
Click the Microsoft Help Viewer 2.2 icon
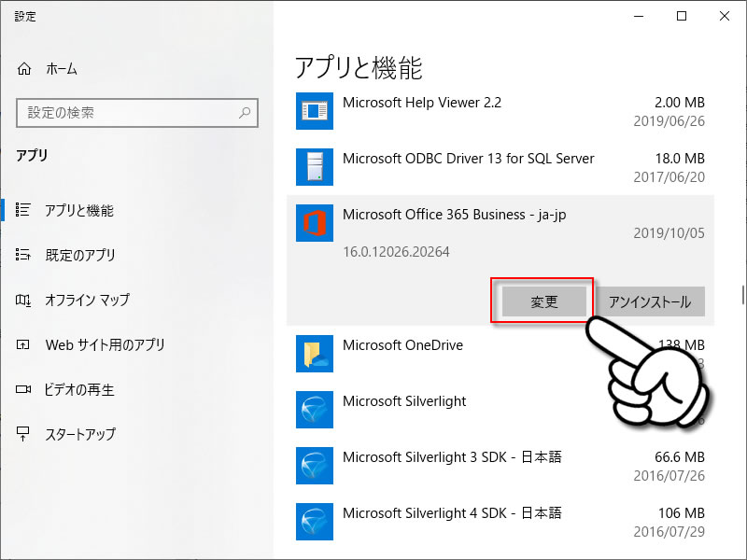pos(315,111)
